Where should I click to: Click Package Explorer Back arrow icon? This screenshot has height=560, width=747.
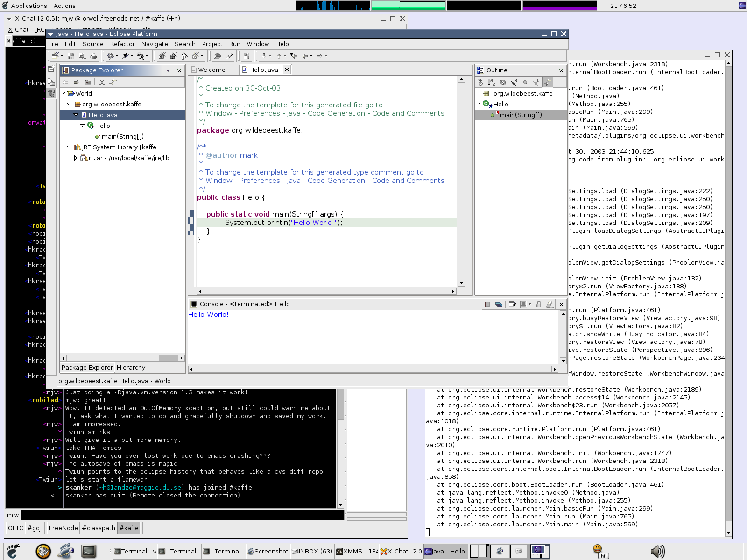point(66,82)
